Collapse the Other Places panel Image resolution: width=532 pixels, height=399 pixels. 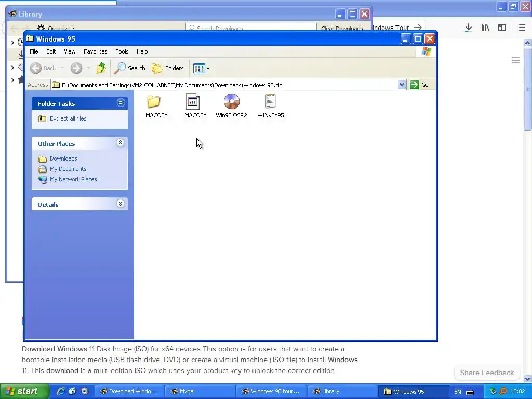click(x=121, y=143)
